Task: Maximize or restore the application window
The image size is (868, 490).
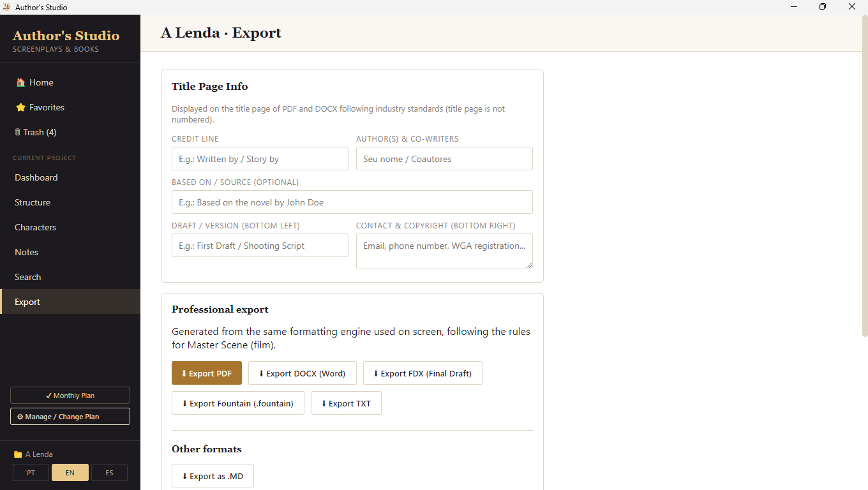Action: coord(823,7)
